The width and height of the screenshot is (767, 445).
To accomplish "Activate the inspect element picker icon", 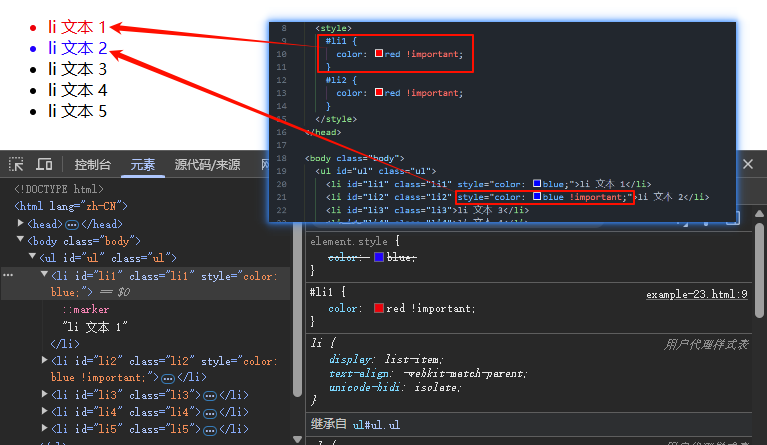I will point(16,164).
